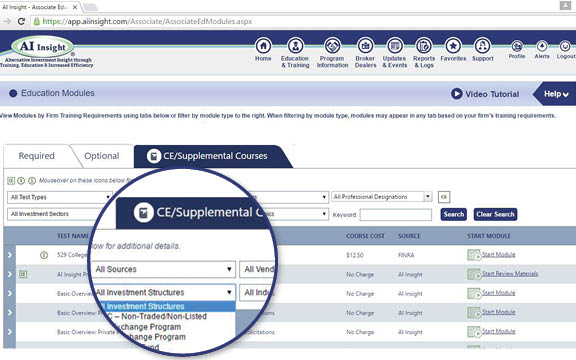The height and width of the screenshot is (360, 576).
Task: Click the start module icon in FINRA row
Action: (474, 255)
